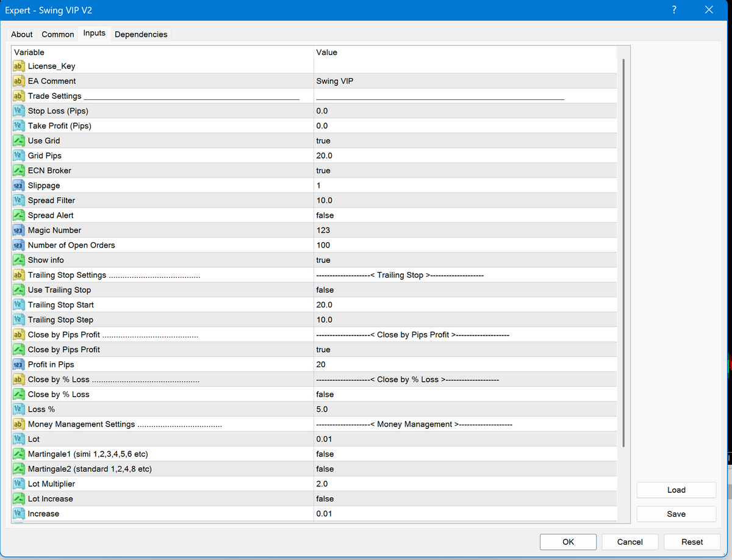Click the boolean icon next to Show info
Image resolution: width=732 pixels, height=560 pixels.
(18, 260)
